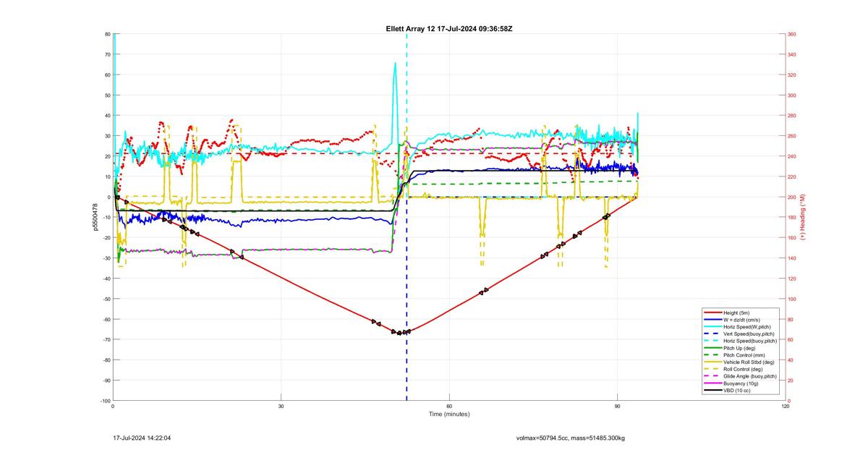Click the left axis tick label '-100'
The width and height of the screenshot is (868, 450).
click(x=105, y=401)
